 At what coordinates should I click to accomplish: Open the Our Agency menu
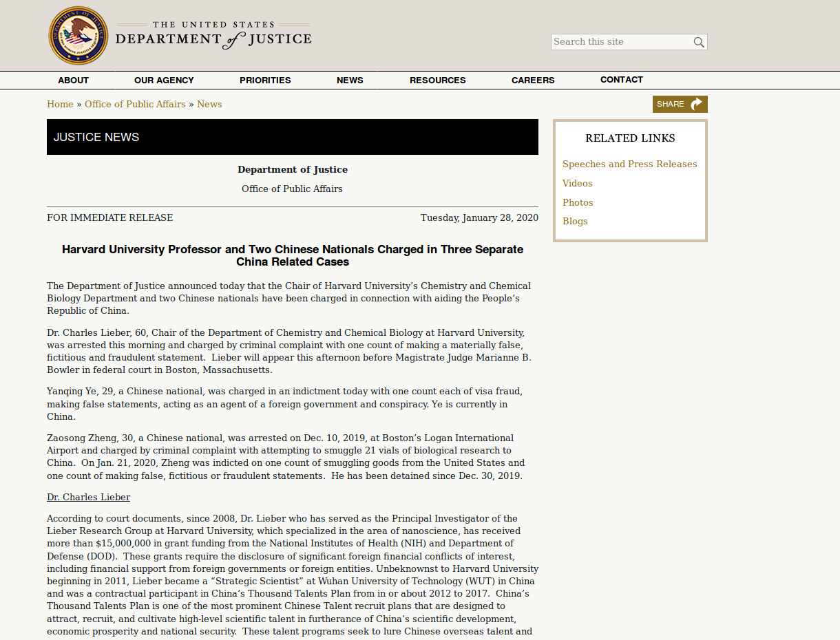click(164, 80)
